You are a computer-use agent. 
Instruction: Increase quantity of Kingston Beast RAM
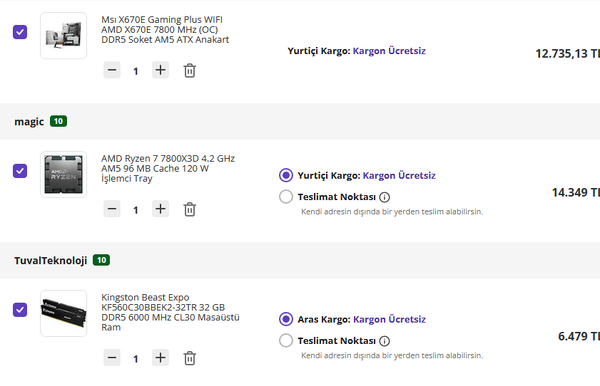click(x=160, y=358)
